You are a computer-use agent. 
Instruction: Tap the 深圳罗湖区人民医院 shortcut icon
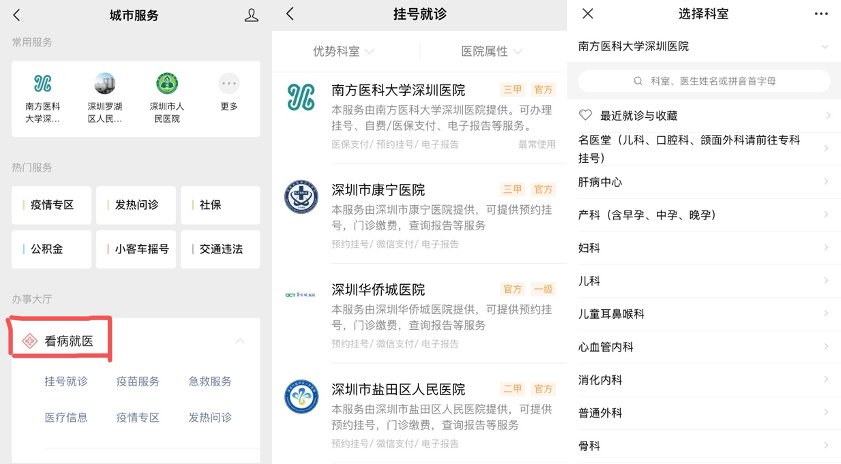[x=105, y=84]
